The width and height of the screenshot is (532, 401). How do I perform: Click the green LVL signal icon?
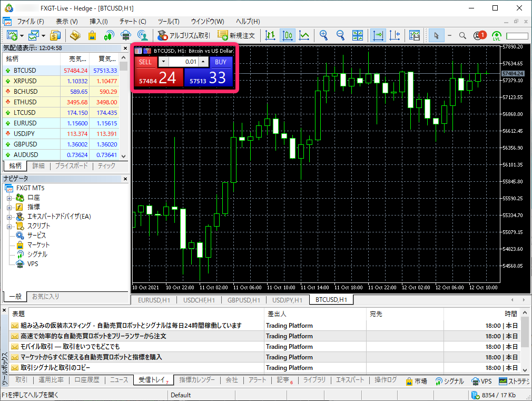(496, 36)
